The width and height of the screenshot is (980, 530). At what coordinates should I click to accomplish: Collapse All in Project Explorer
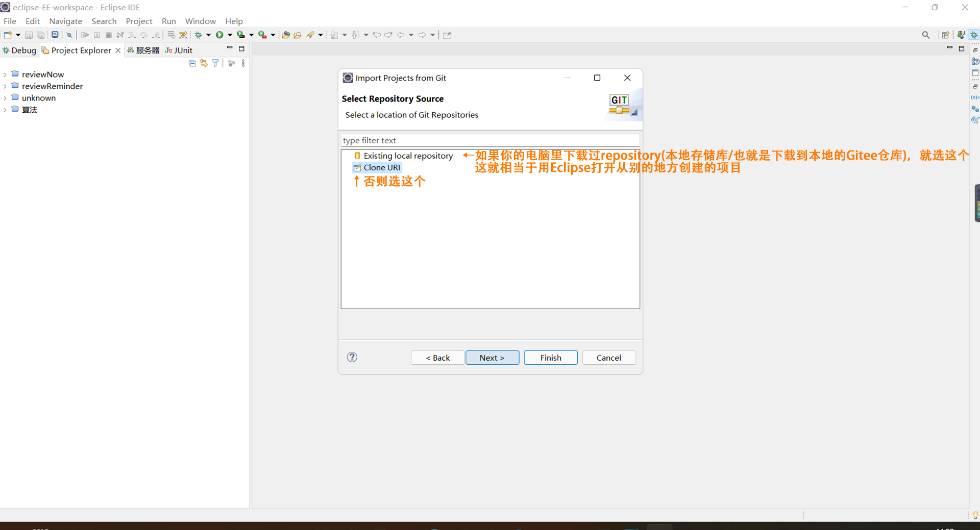pyautogui.click(x=192, y=63)
